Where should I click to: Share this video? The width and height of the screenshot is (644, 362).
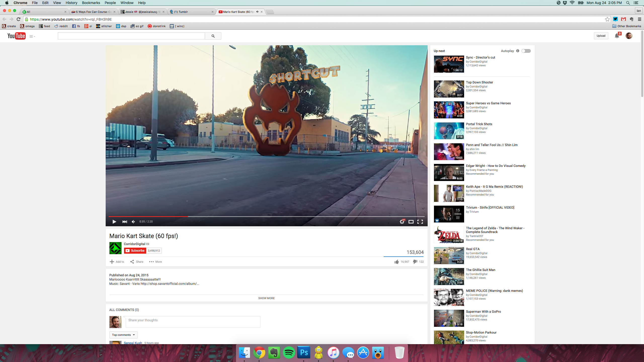[137, 262]
